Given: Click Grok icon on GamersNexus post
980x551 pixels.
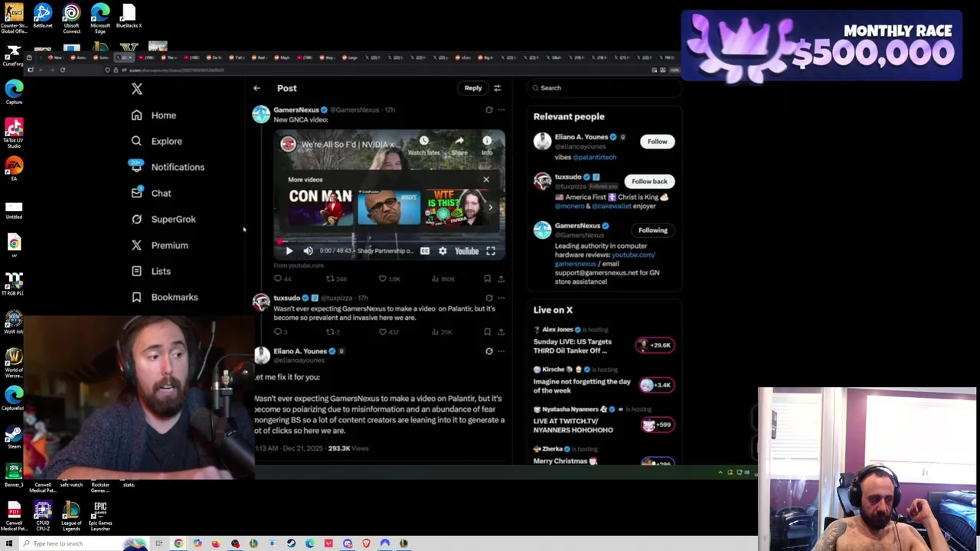Looking at the screenshot, I should (489, 110).
